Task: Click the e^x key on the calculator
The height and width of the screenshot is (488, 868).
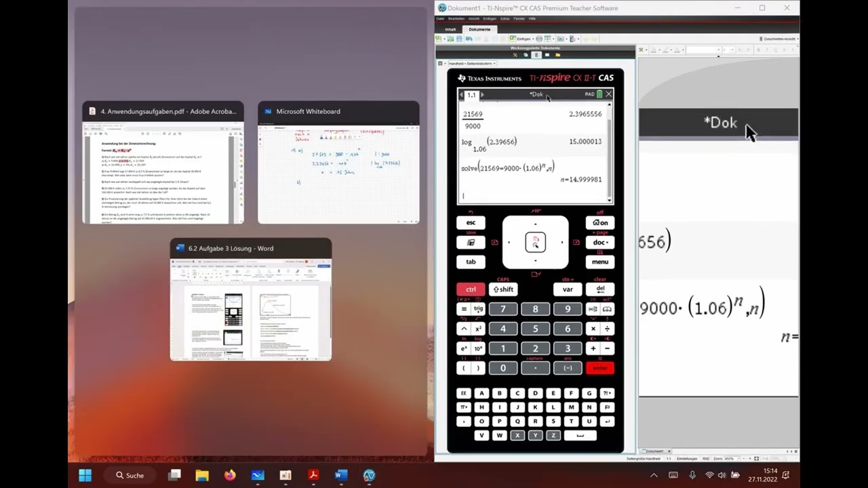Action: click(464, 348)
